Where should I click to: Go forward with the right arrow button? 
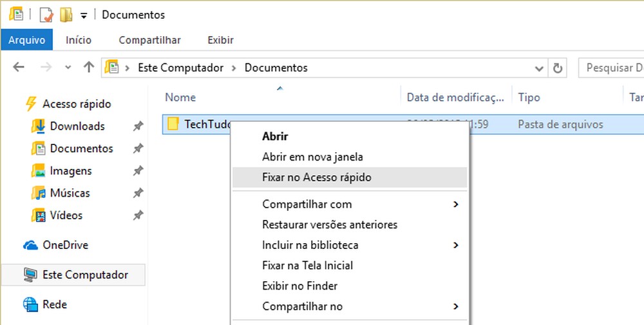tap(46, 67)
